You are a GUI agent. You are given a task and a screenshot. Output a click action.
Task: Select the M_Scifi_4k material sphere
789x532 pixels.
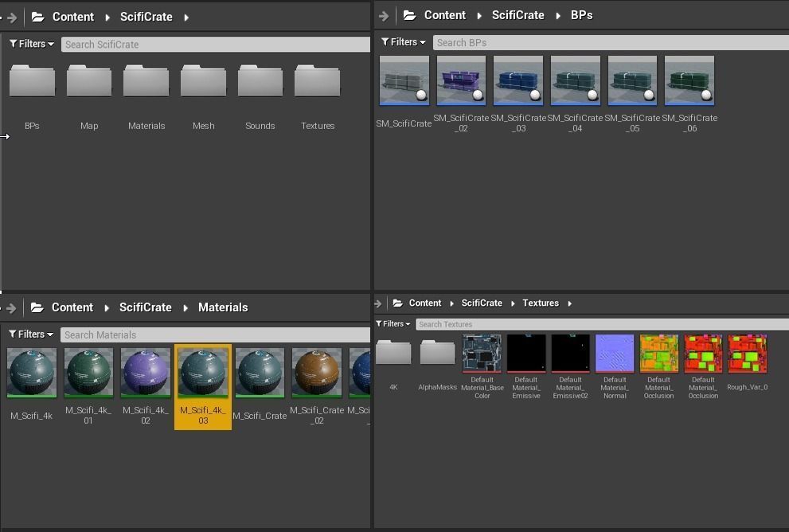coord(32,373)
